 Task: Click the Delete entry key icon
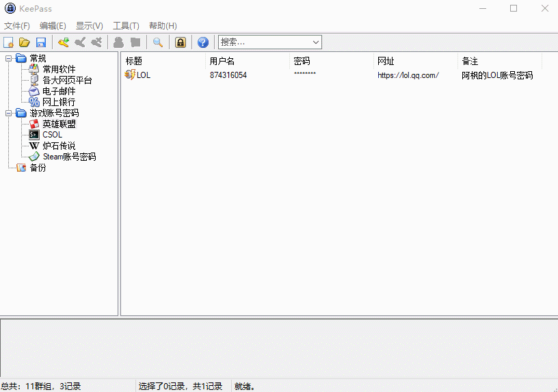click(96, 42)
